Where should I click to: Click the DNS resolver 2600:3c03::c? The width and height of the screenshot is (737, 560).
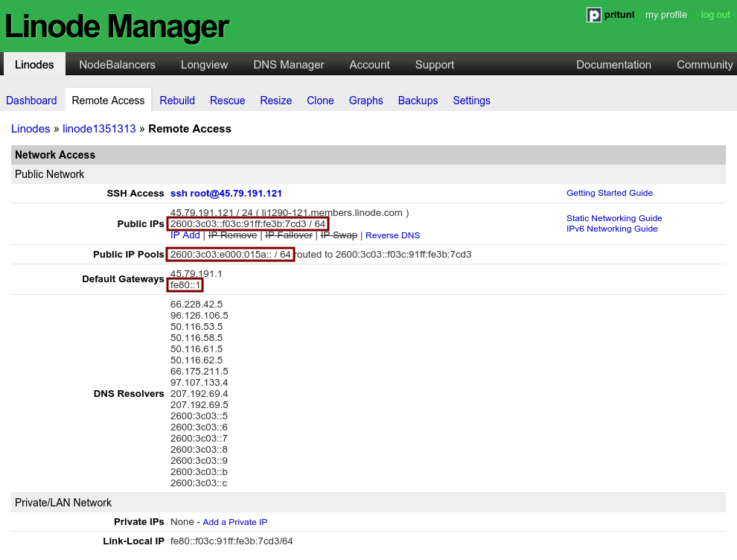coord(199,483)
